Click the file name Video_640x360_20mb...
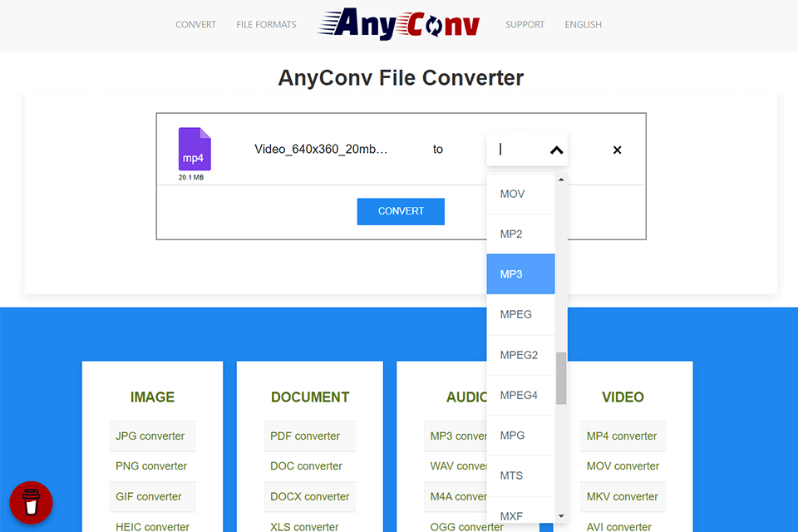This screenshot has height=532, width=798. 321,149
